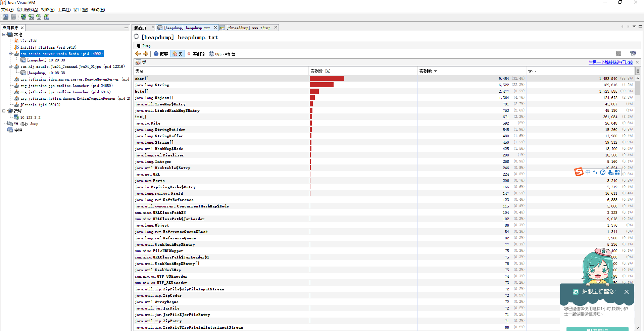The image size is (644, 331).
Task: Click the heap dump tree export icon
Action: 633,54
